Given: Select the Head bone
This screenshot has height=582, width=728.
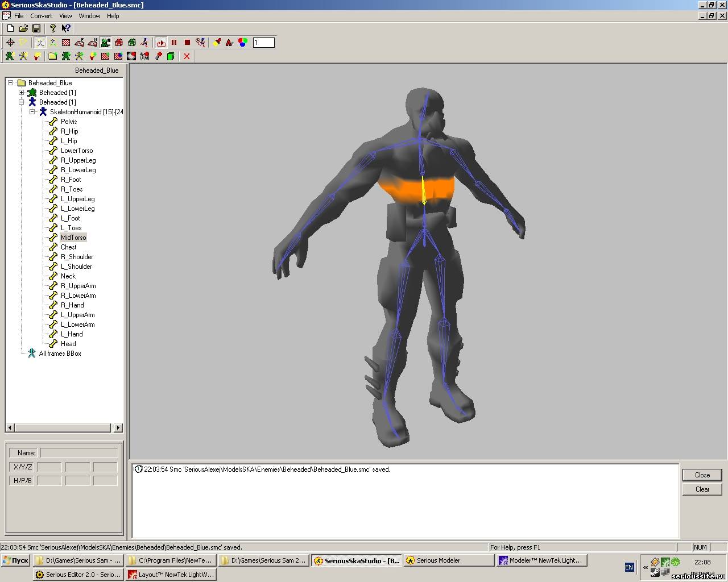Looking at the screenshot, I should tap(68, 344).
